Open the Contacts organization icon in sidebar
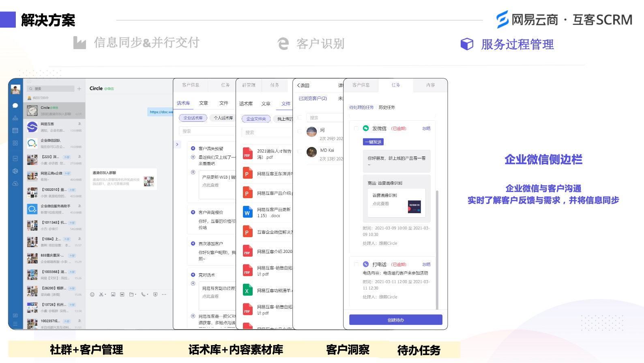 pyautogui.click(x=15, y=118)
